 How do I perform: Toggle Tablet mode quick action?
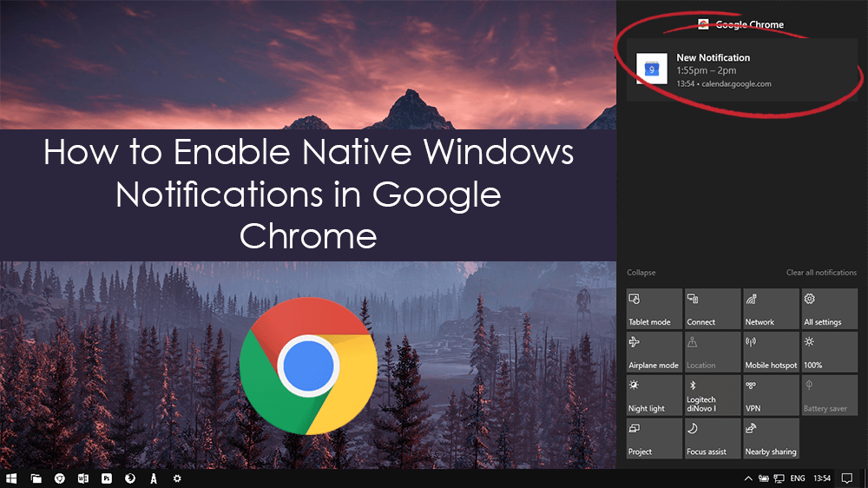pyautogui.click(x=654, y=309)
